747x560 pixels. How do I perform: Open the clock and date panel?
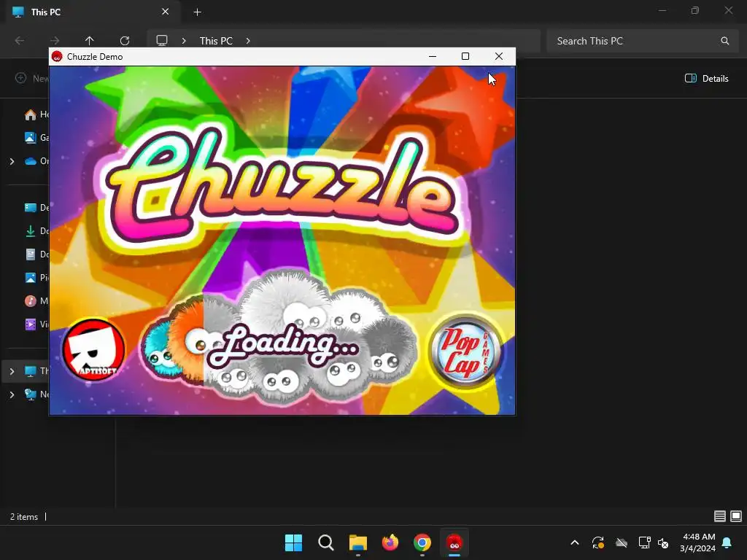[698, 542]
